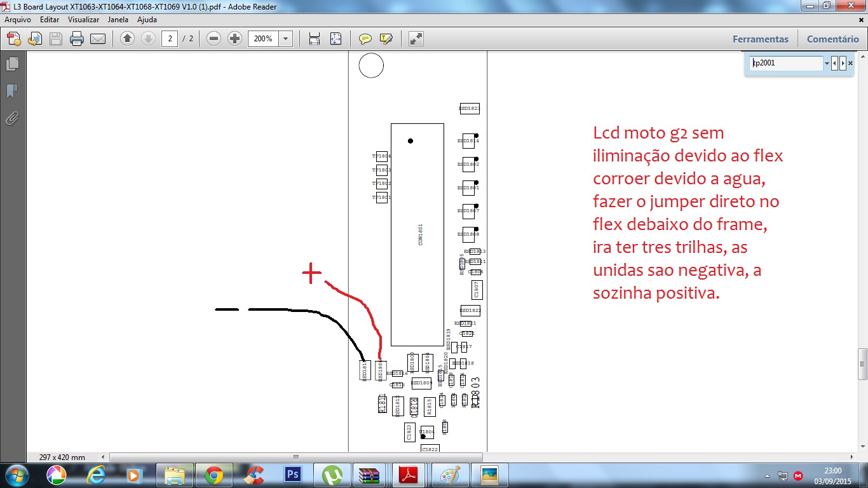Open WinRAR from the taskbar
Screen dimensions: 868x488
tap(369, 475)
